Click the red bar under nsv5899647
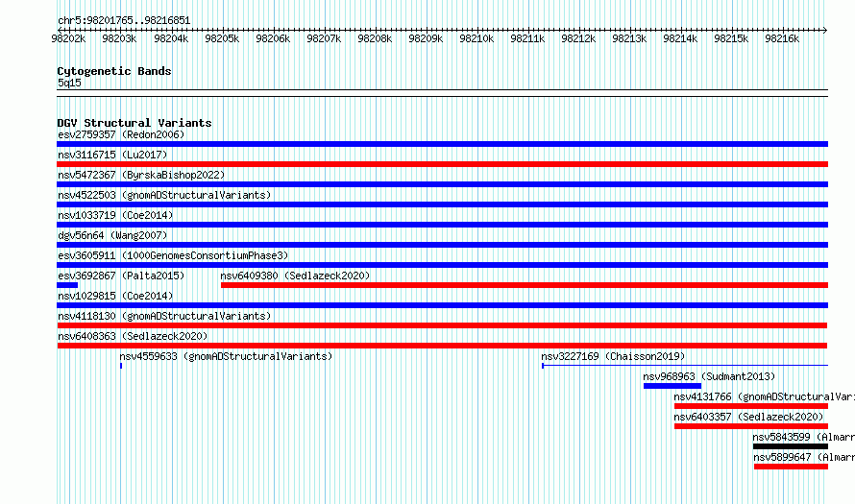The height and width of the screenshot is (504, 855). pyautogui.click(x=792, y=467)
